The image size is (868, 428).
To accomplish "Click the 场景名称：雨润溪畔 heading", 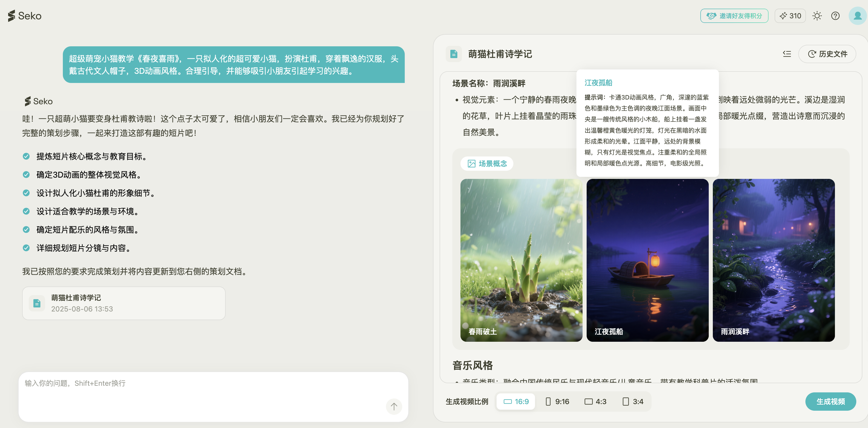I will pyautogui.click(x=489, y=83).
